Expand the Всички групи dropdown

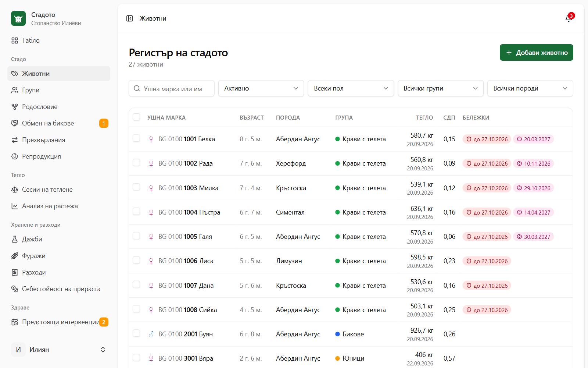point(441,88)
